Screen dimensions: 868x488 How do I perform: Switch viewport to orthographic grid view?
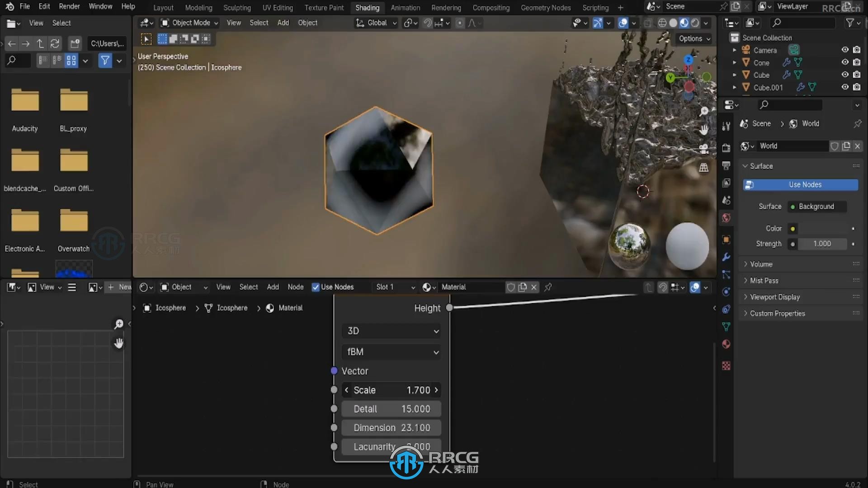click(x=704, y=168)
